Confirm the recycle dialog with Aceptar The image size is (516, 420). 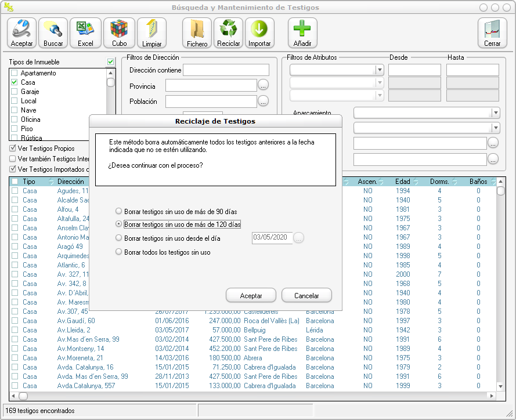click(251, 296)
